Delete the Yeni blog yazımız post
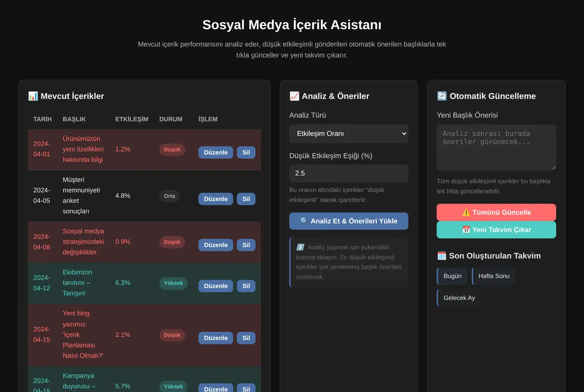 (x=246, y=338)
